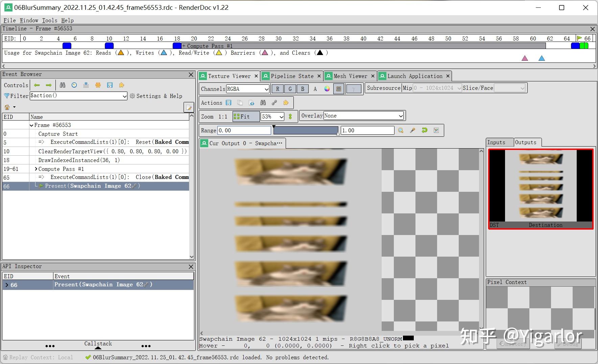The image size is (598, 364).
Task: Enable the R channel in the Texture Viewer
Action: click(x=278, y=89)
